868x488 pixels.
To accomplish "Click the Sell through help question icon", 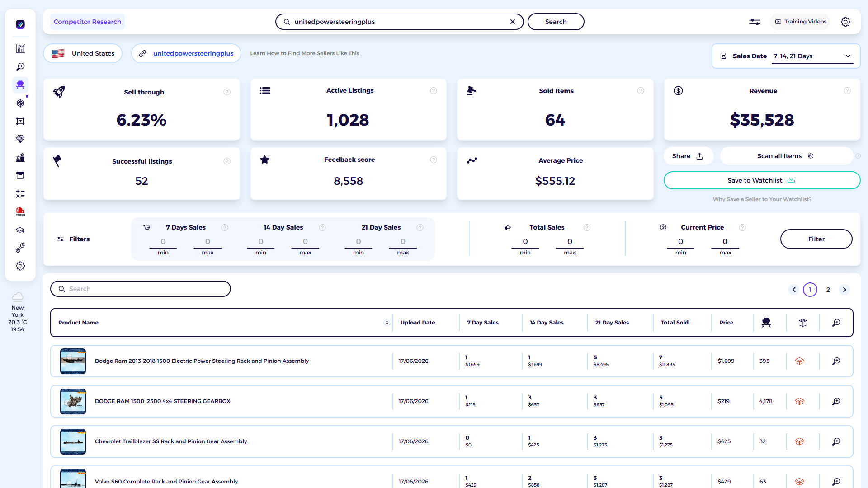I will point(227,92).
